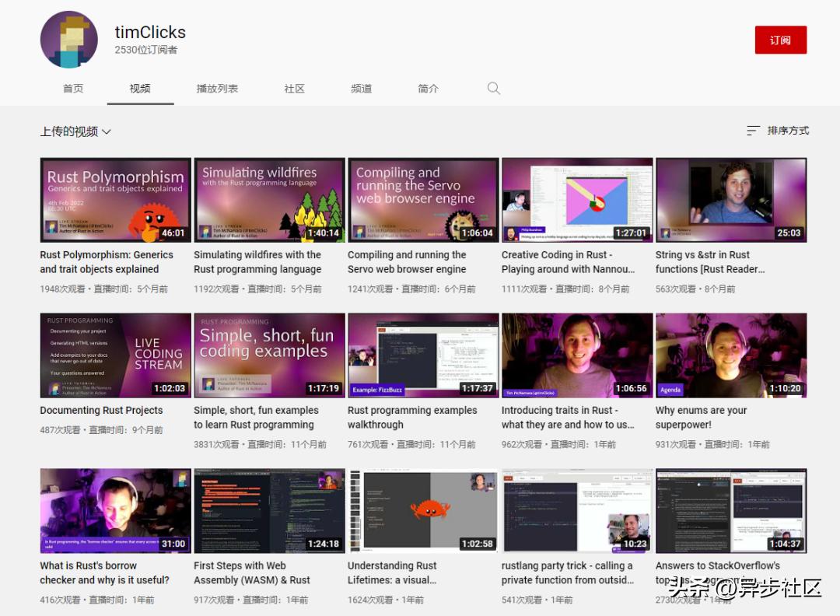
Task: Open the What is Rust's borrow checker title
Action: (104, 573)
